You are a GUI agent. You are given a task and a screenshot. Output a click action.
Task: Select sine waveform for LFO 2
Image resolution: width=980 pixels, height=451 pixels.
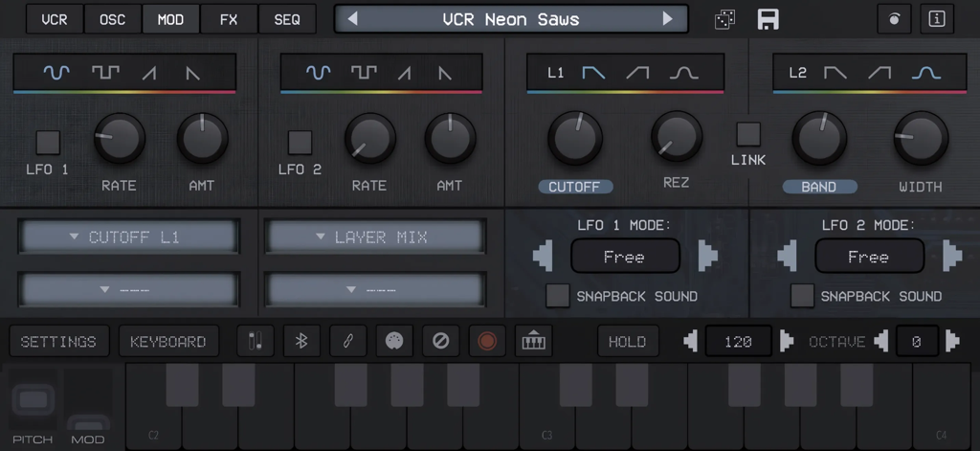point(318,73)
